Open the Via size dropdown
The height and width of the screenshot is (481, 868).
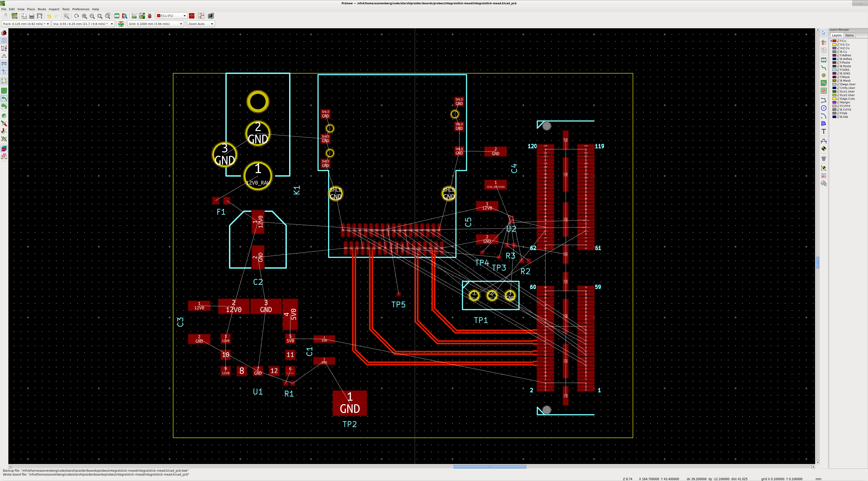coord(83,24)
